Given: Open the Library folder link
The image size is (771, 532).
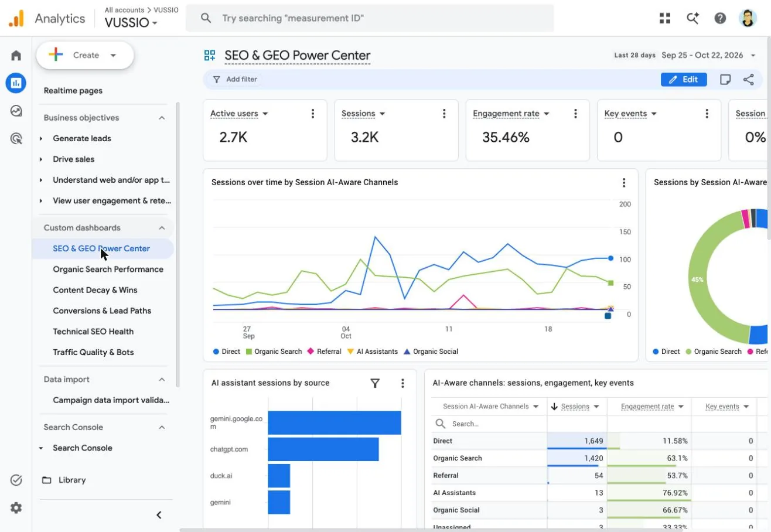Looking at the screenshot, I should click(64, 480).
